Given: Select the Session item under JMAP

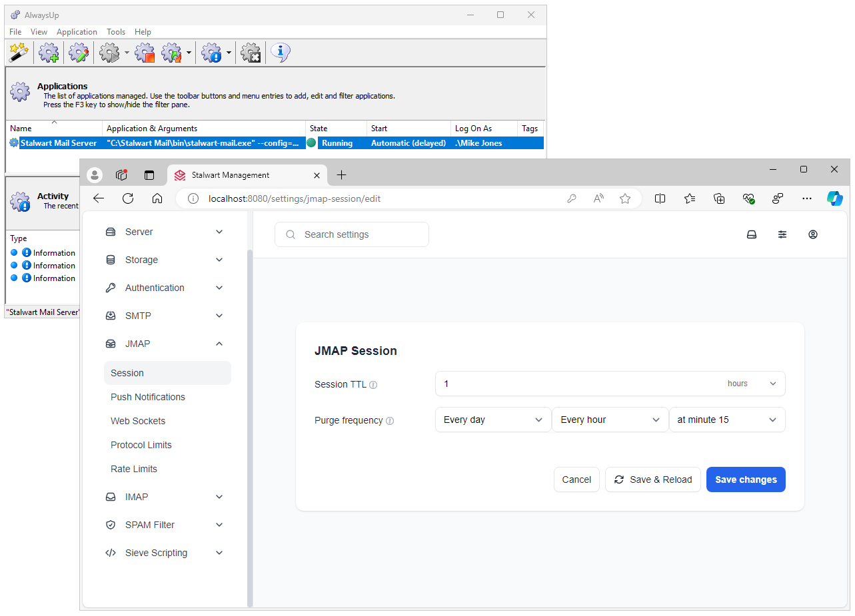Looking at the screenshot, I should [x=167, y=373].
